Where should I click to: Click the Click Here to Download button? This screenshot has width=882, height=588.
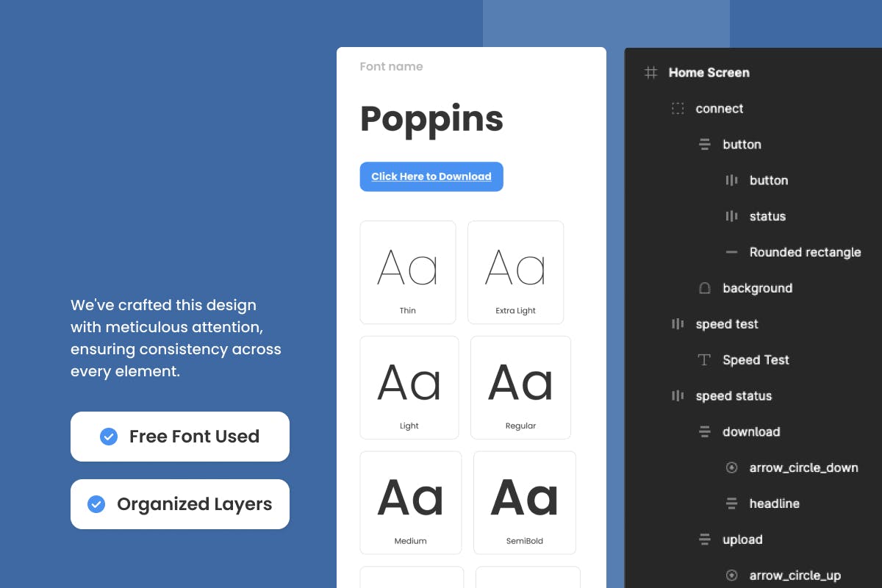click(x=431, y=176)
